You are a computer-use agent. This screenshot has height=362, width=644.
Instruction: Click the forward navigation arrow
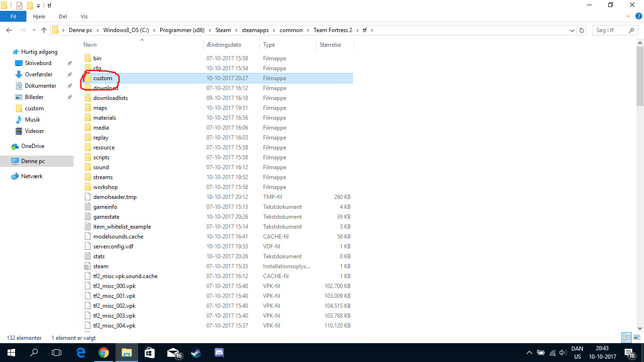click(x=22, y=30)
